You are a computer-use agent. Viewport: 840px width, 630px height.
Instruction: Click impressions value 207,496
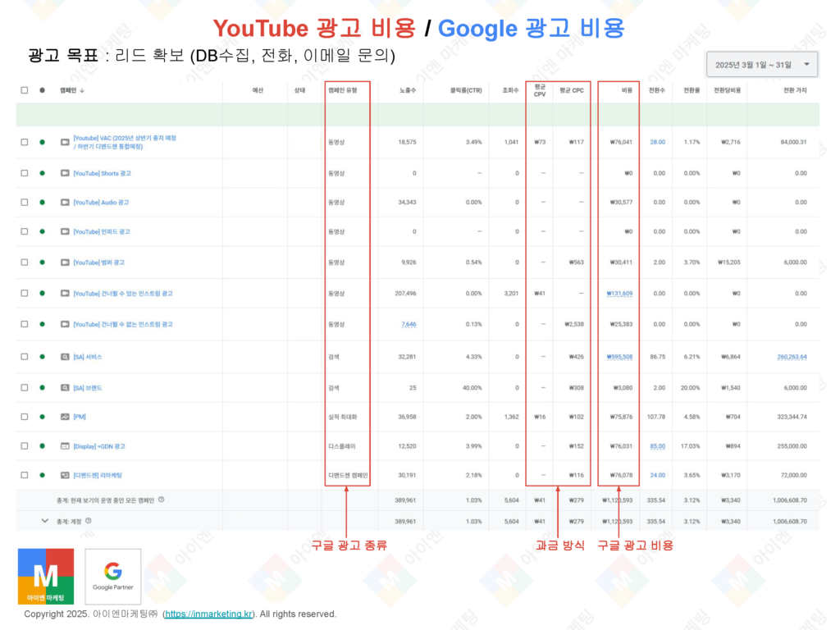pyautogui.click(x=405, y=294)
